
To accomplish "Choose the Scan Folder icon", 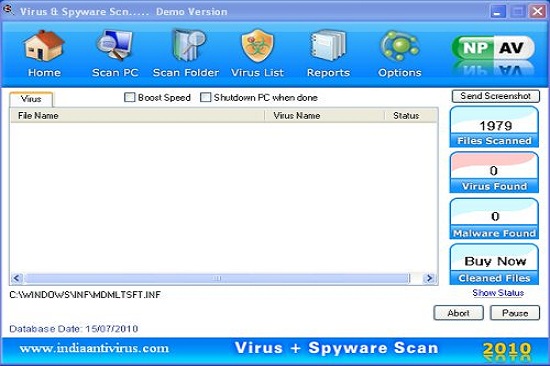I will click(188, 46).
